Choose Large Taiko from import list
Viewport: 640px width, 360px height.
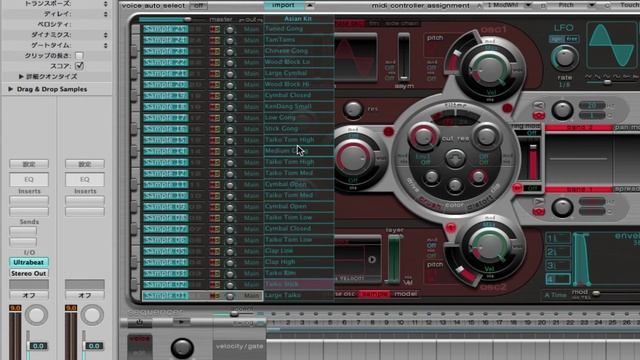click(x=299, y=295)
